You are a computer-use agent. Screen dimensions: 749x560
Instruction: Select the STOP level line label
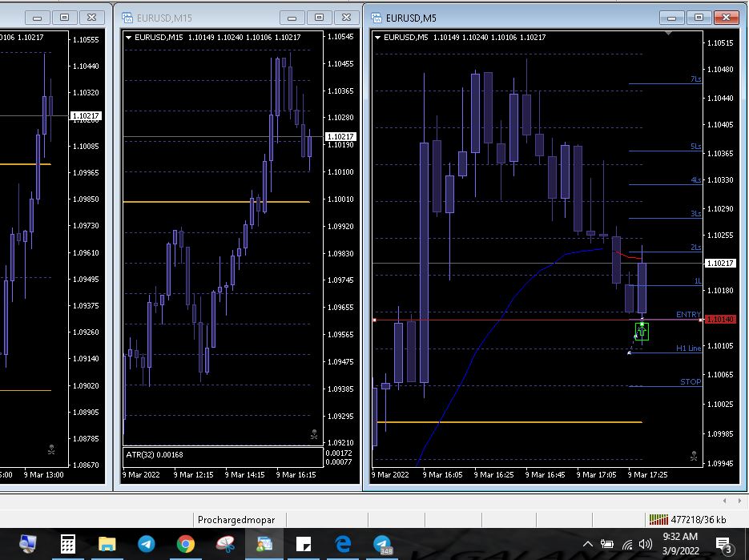pos(690,382)
